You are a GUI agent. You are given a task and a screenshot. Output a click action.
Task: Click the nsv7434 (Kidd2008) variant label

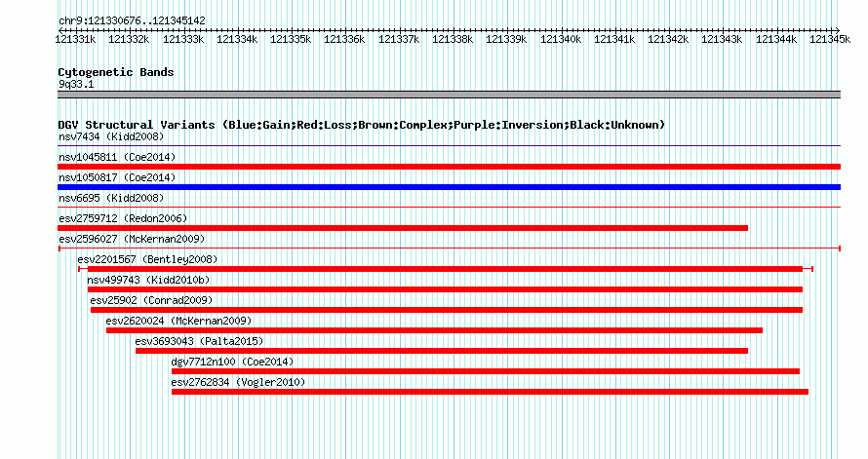(x=111, y=136)
